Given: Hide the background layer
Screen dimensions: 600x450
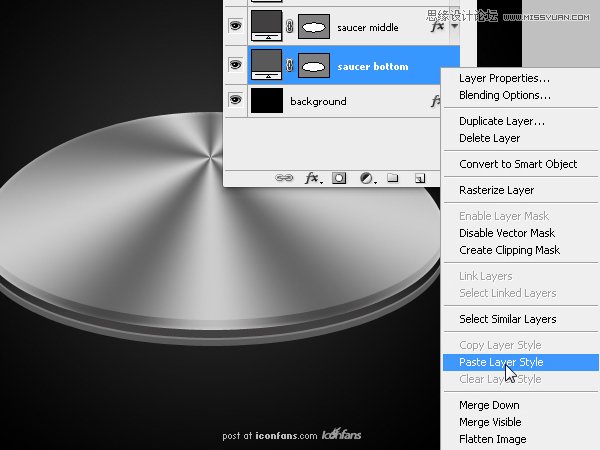Looking at the screenshot, I should [235, 100].
